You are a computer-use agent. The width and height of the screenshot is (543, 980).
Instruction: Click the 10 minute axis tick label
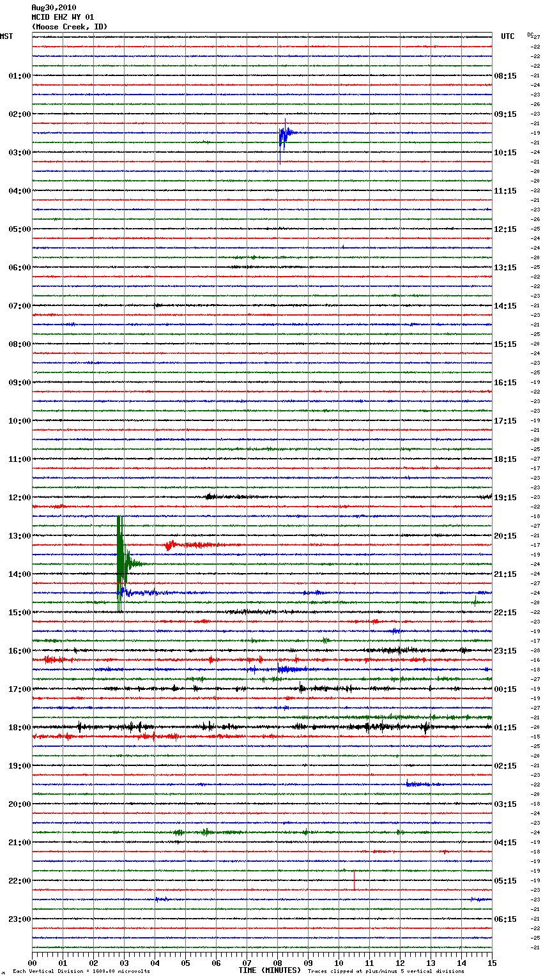point(339,962)
